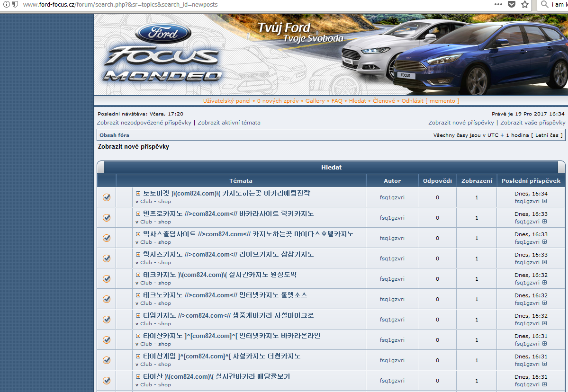Focus the browser search input field
The height and width of the screenshot is (392, 568).
559,4
